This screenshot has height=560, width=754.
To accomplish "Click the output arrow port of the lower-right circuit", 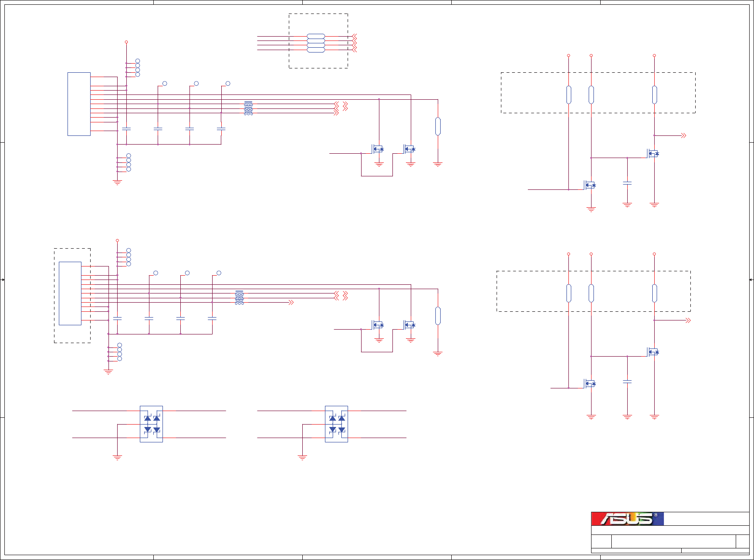I will point(688,320).
